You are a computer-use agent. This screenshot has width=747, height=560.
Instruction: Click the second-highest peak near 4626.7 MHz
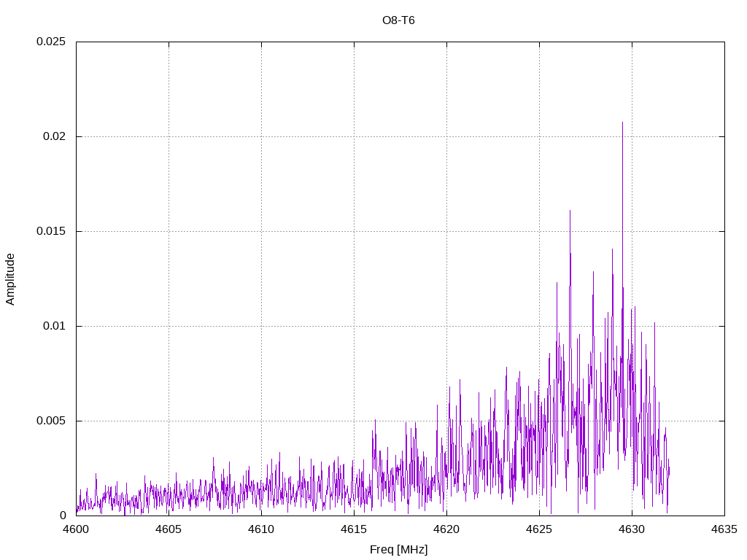coord(570,211)
